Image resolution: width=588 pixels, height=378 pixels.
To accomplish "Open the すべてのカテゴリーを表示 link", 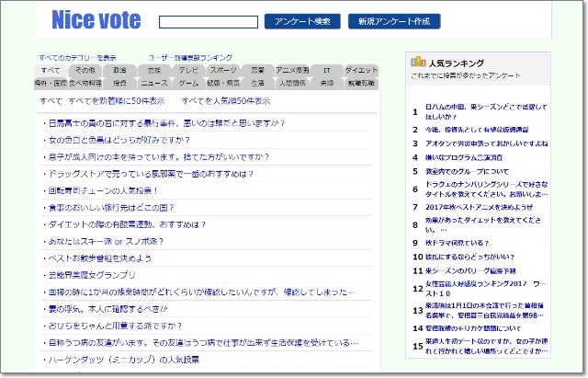I will click(x=77, y=57).
